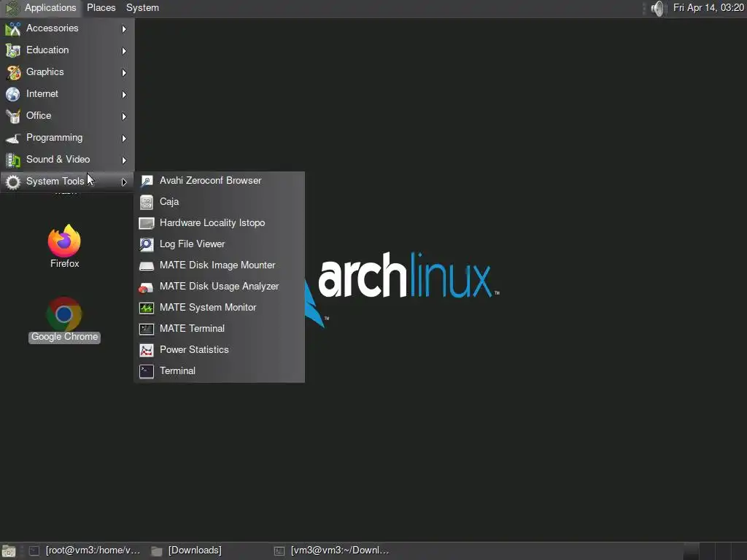The height and width of the screenshot is (560, 747).
Task: Expand the Education submenu arrow
Action: [x=124, y=51]
